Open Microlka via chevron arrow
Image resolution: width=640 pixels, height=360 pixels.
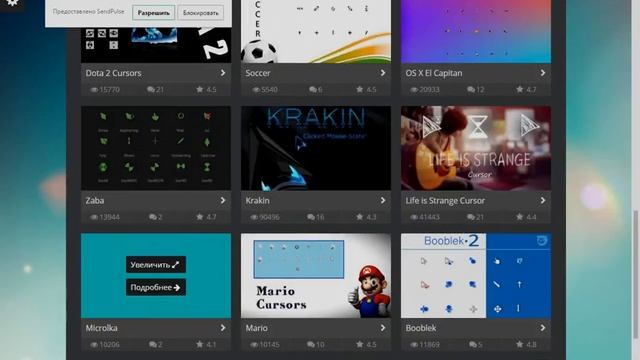[223, 328]
